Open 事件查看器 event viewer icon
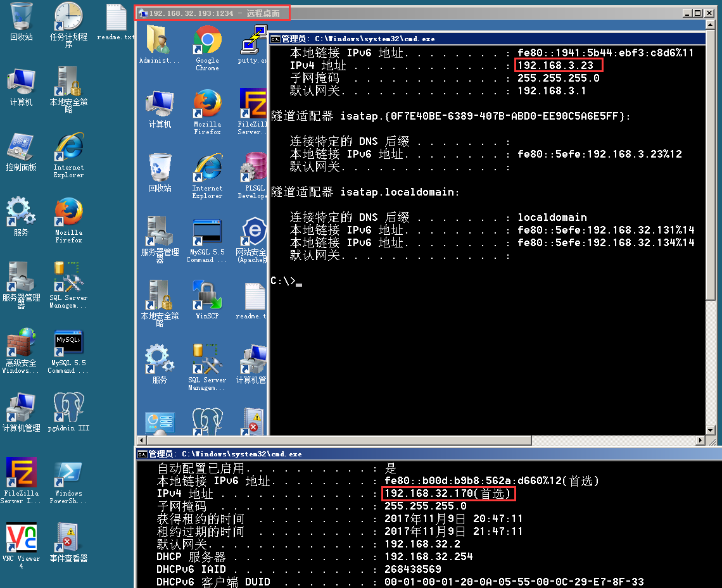This screenshot has width=722, height=588. 68,543
